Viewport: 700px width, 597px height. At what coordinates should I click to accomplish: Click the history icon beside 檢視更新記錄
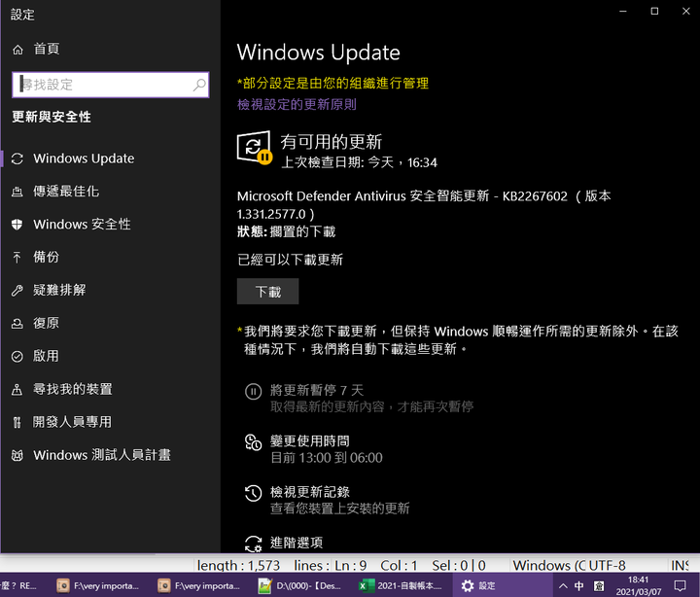coord(253,493)
